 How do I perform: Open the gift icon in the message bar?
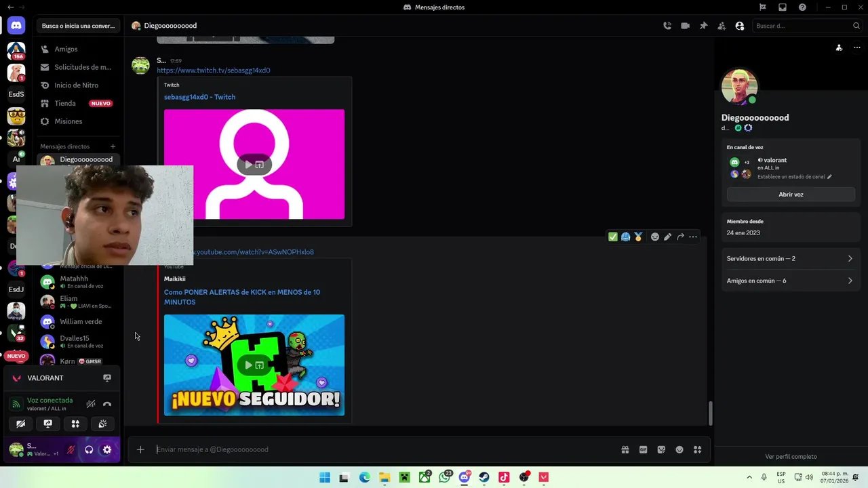[x=625, y=449]
